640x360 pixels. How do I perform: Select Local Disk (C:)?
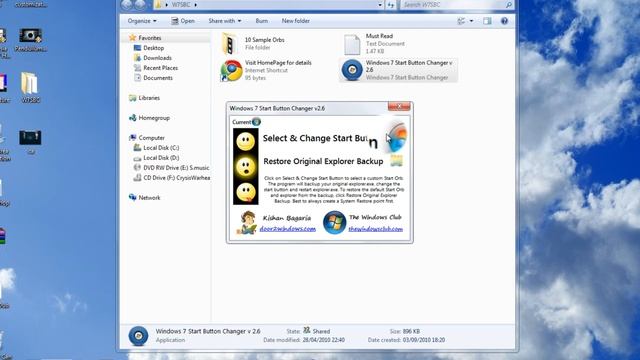(161, 148)
